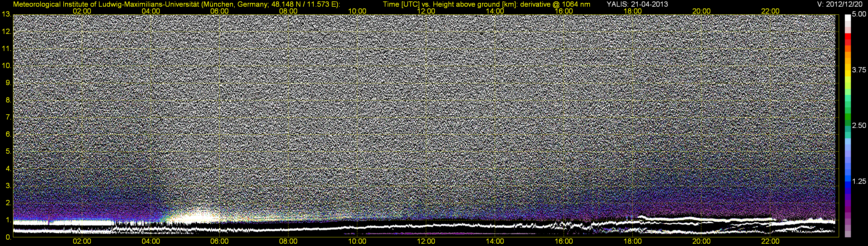Click the red segment of the colorbar
Screen dimensions: 868x246
click(x=848, y=37)
